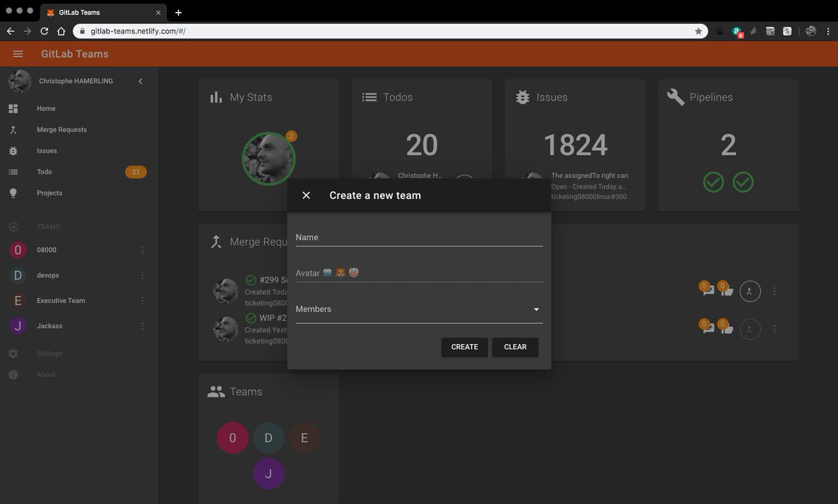Viewport: 838px width, 504px height.
Task: Click the bookmark star in the address bar
Action: click(x=698, y=31)
